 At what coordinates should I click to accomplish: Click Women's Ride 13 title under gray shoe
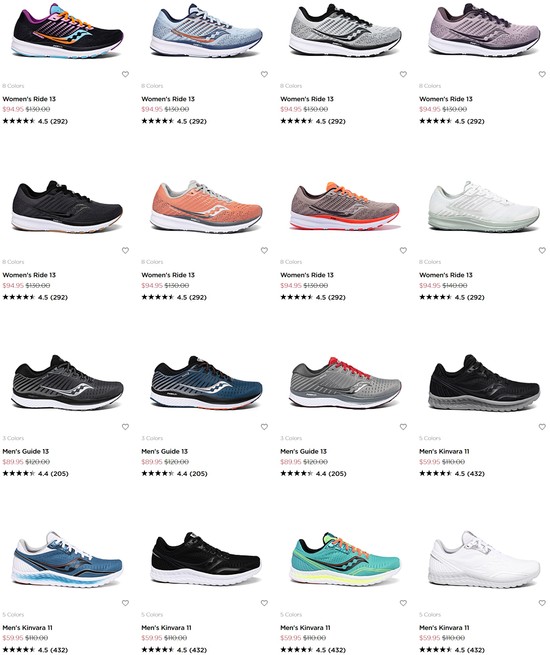tap(307, 99)
